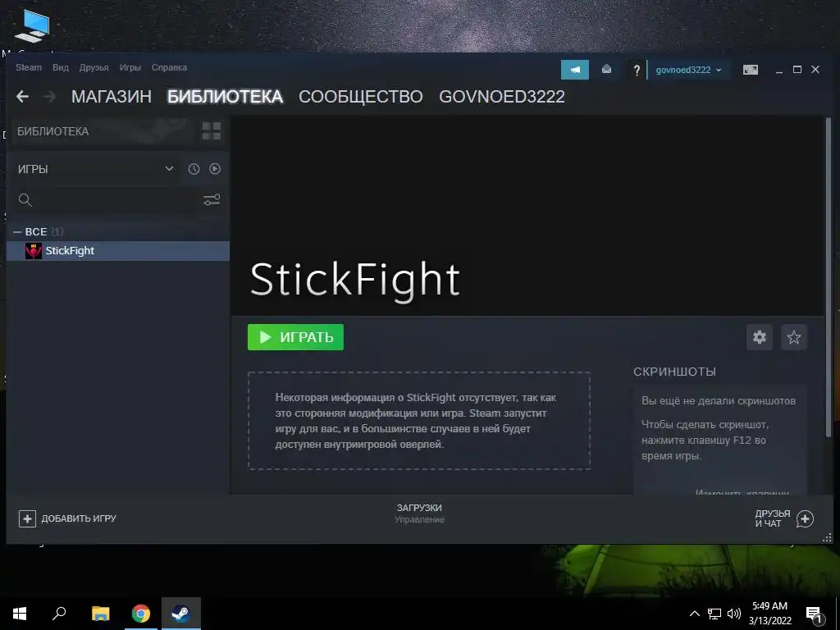
Task: Click БИБЛИОТЕКА home button in sidebar
Action: click(x=102, y=131)
